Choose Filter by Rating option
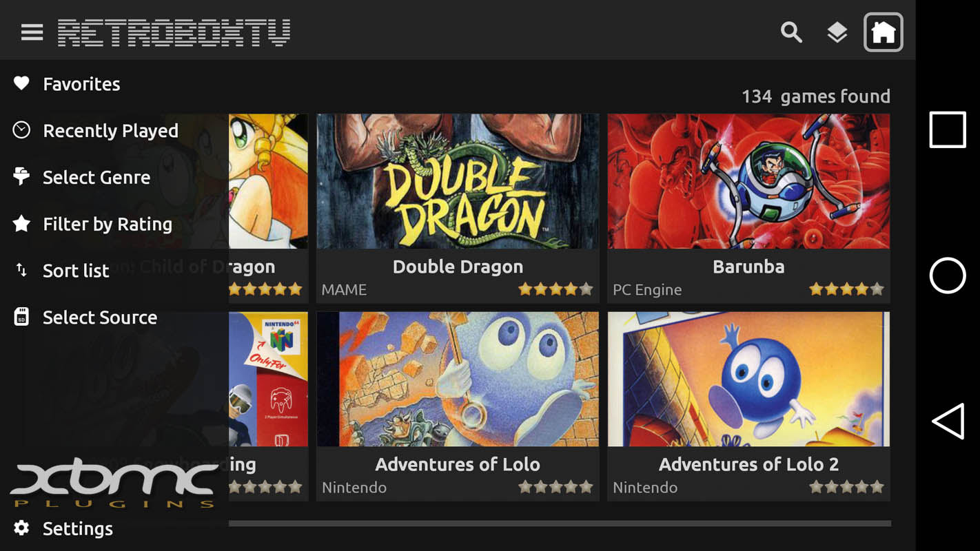980x551 pixels. (108, 224)
